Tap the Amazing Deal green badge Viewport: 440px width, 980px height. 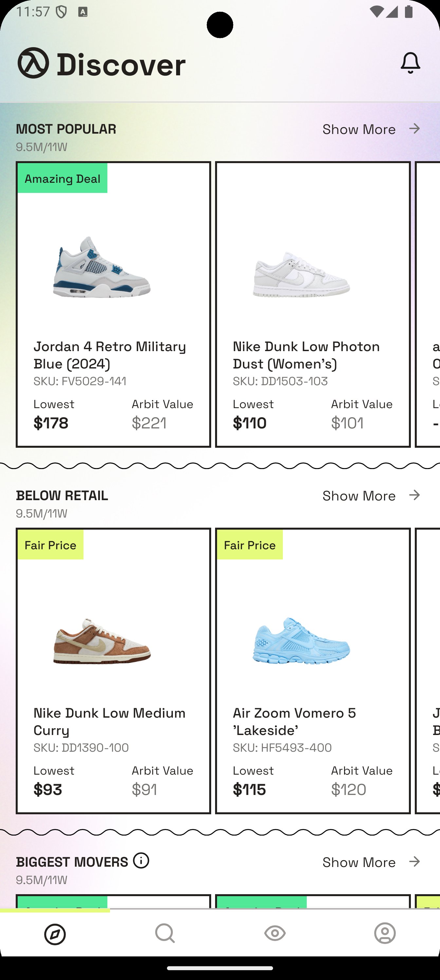coord(63,179)
